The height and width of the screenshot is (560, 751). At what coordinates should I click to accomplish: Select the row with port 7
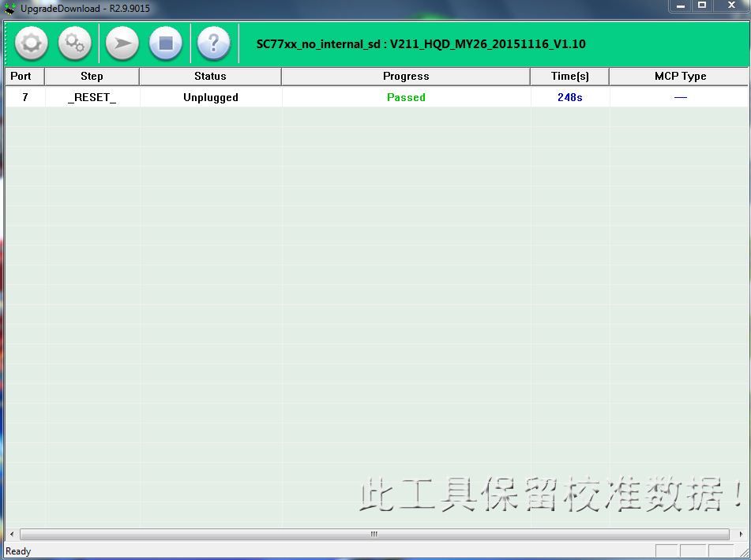(25, 97)
